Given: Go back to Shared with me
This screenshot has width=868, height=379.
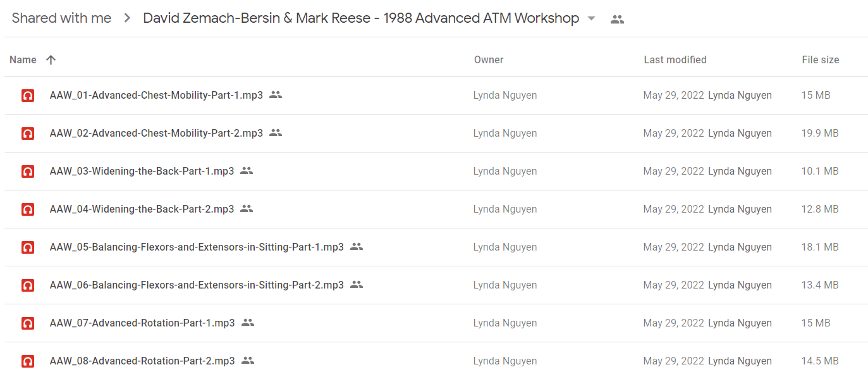Looking at the screenshot, I should click(61, 18).
